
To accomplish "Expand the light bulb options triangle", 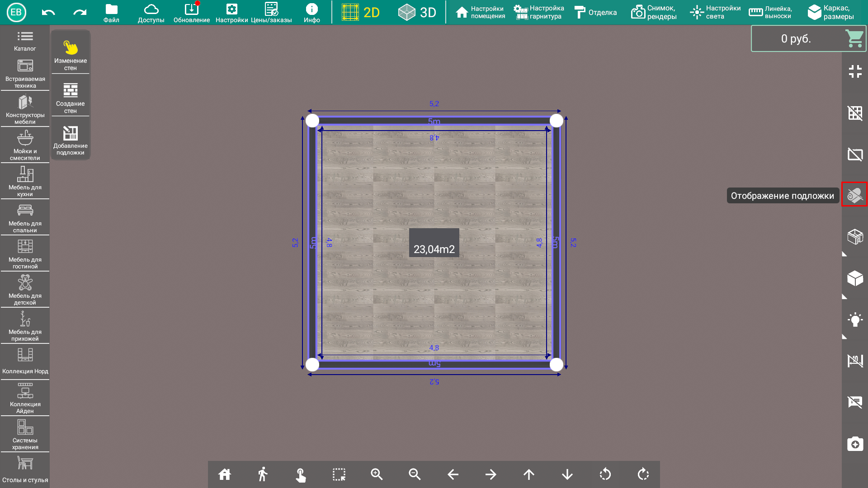I will 844,337.
